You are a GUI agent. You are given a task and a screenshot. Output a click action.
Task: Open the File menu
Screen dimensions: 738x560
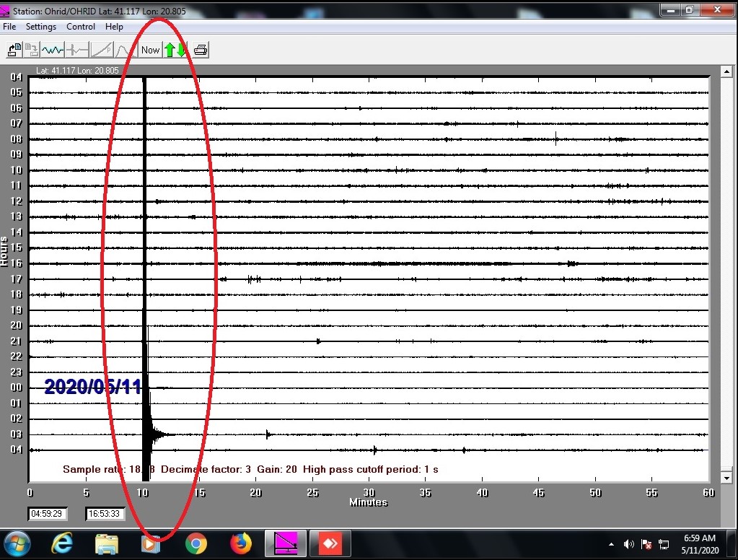9,27
